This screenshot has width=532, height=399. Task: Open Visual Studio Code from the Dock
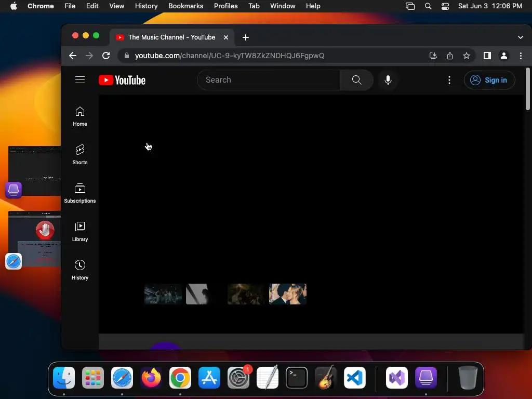click(354, 378)
